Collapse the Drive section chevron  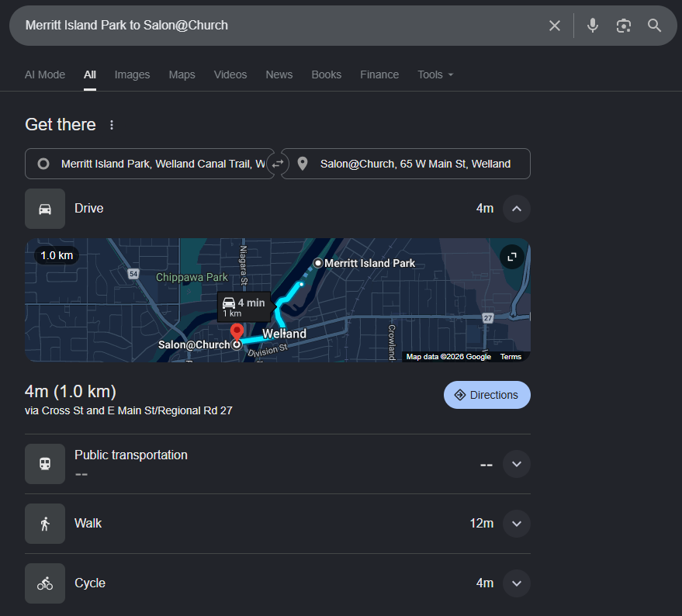pos(516,209)
